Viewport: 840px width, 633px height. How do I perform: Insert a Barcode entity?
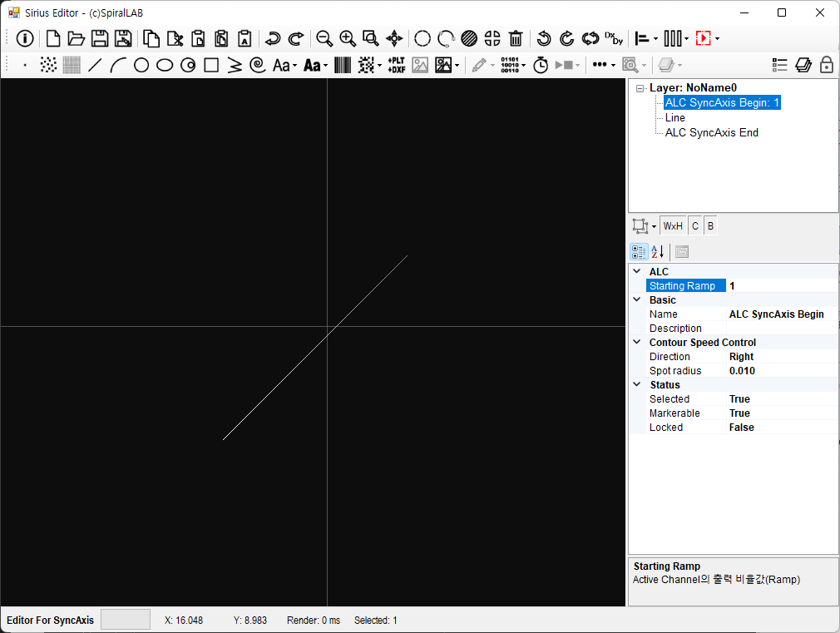click(x=343, y=66)
